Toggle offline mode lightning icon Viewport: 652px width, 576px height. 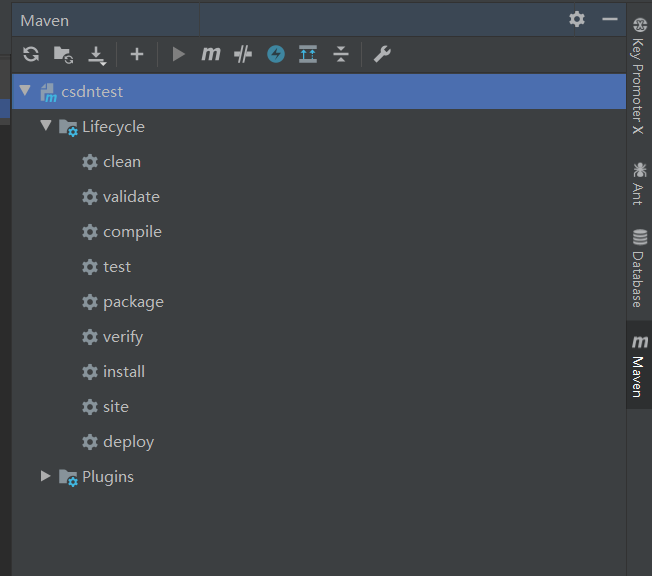tap(276, 54)
